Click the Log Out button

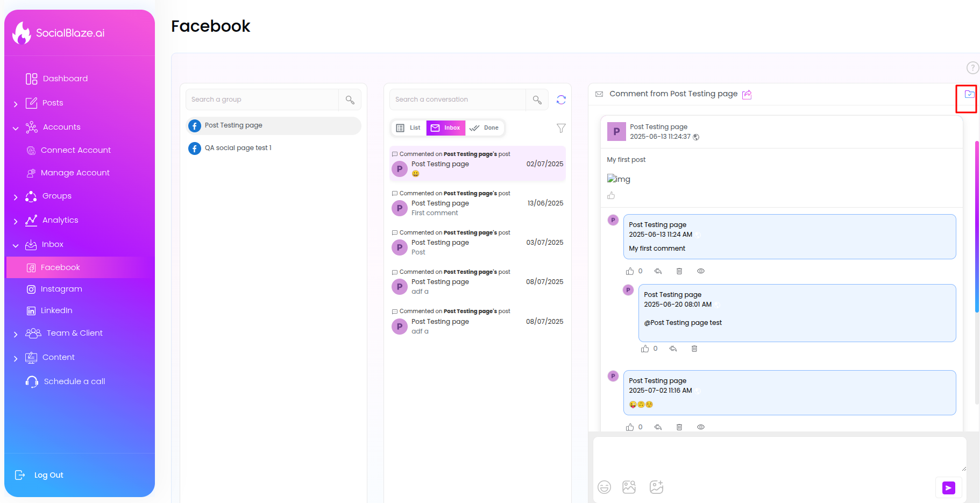[x=39, y=475]
